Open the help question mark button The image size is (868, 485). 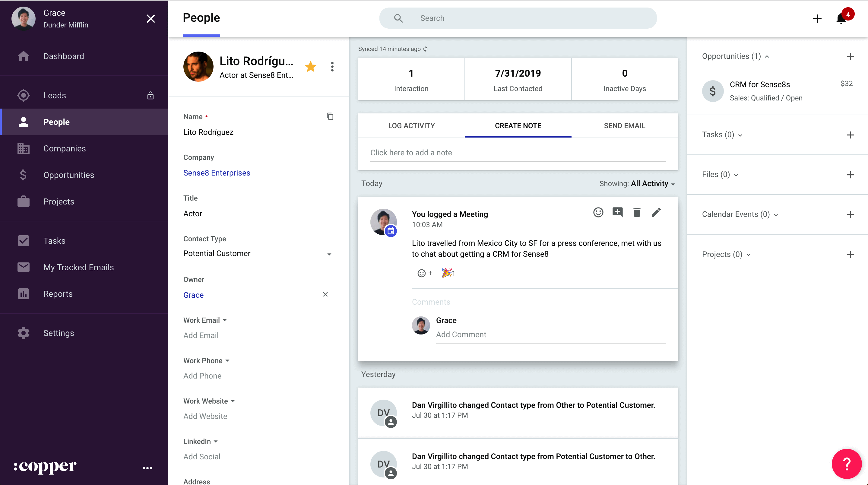846,464
